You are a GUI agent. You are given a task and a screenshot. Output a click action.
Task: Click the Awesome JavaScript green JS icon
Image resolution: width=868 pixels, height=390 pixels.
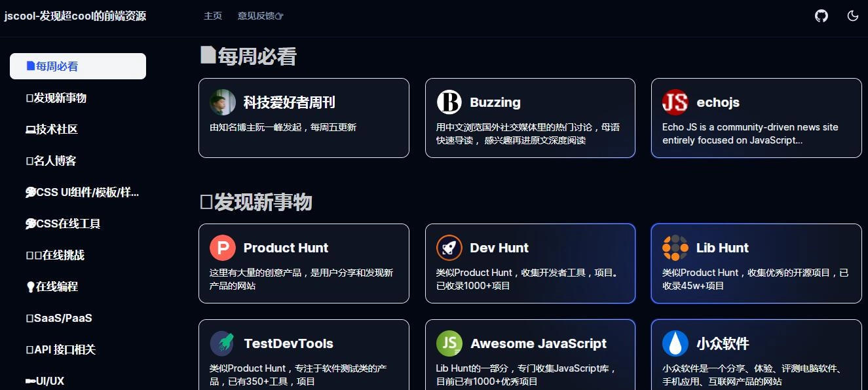pos(449,343)
